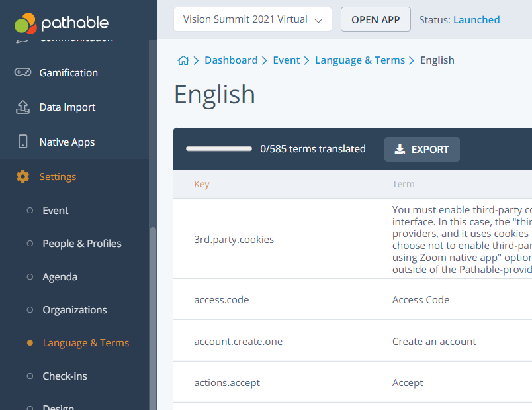Select the account.create.one key

tap(238, 342)
